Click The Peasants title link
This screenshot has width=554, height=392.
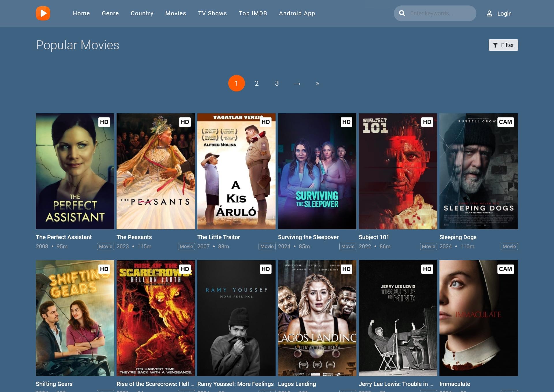tap(134, 237)
